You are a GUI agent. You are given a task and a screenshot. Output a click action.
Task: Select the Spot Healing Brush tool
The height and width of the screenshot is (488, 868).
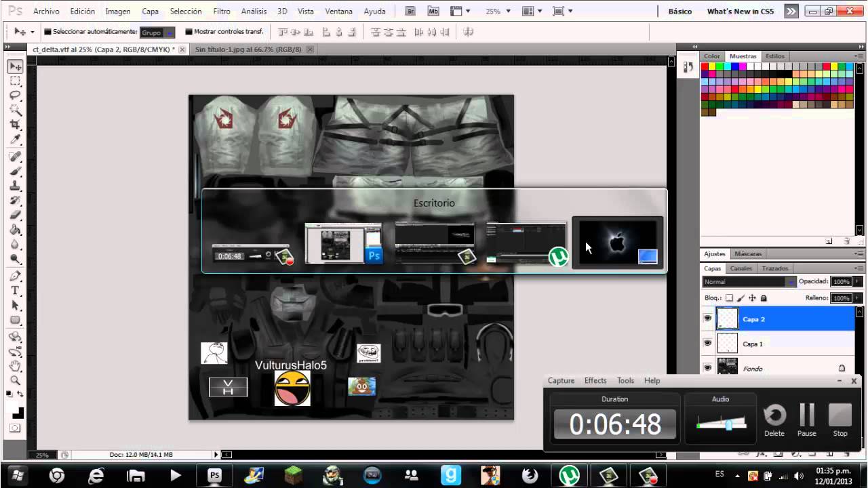pyautogui.click(x=15, y=157)
